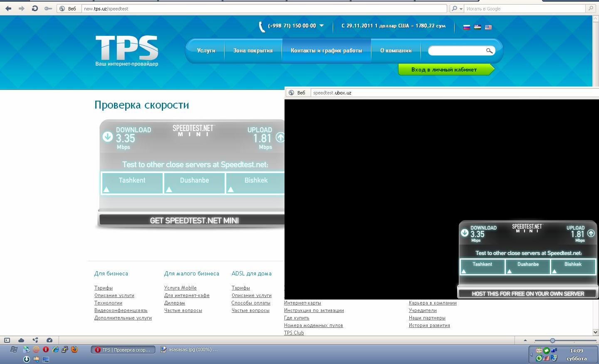Click the network monitors tray icon
Screen dimensions: 599x364
click(554, 351)
